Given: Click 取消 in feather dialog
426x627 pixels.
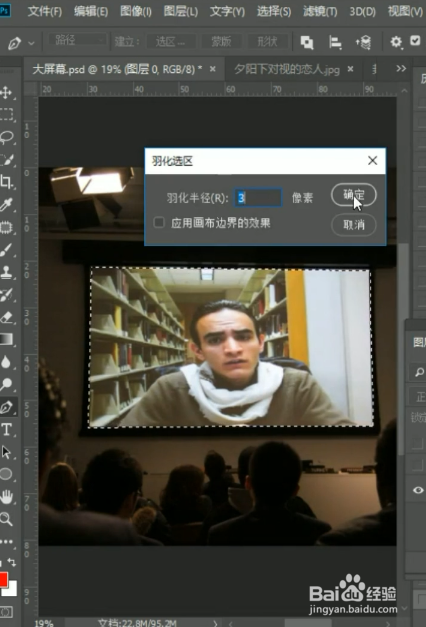Looking at the screenshot, I should coord(354,225).
